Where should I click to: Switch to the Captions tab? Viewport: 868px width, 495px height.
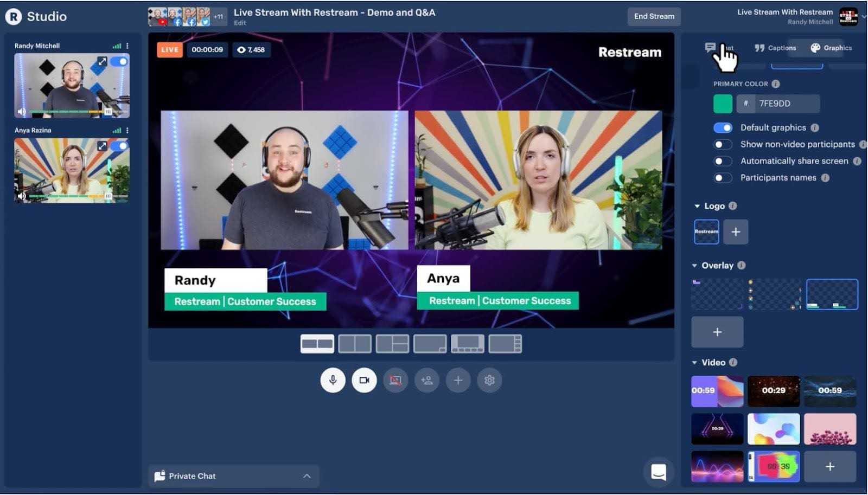click(x=775, y=48)
